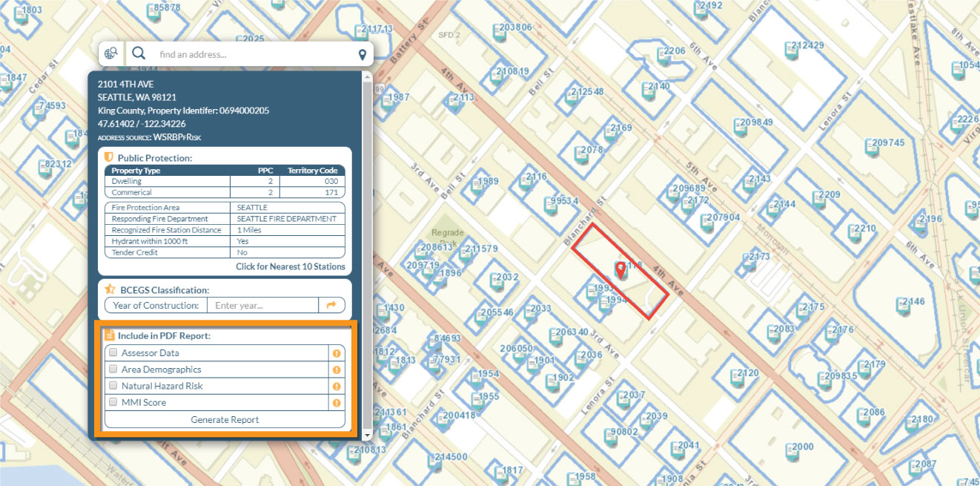Tick the Natural Hazard Risk checkbox
Viewport: 980px width, 486px height.
pos(113,386)
